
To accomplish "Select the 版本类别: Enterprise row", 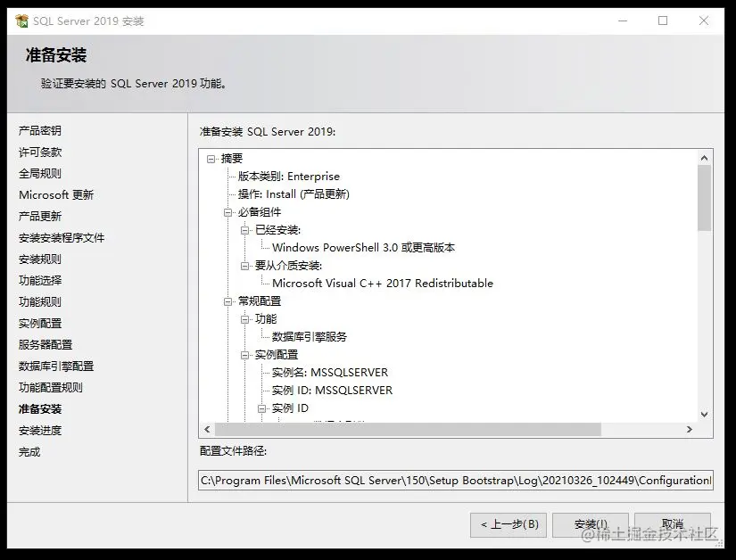I will (x=289, y=177).
